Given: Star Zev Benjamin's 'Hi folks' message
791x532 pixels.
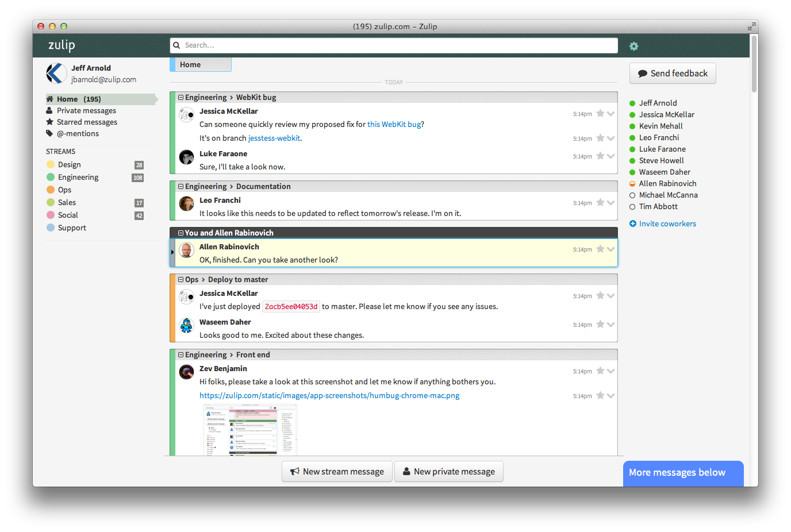Looking at the screenshot, I should [x=600, y=371].
